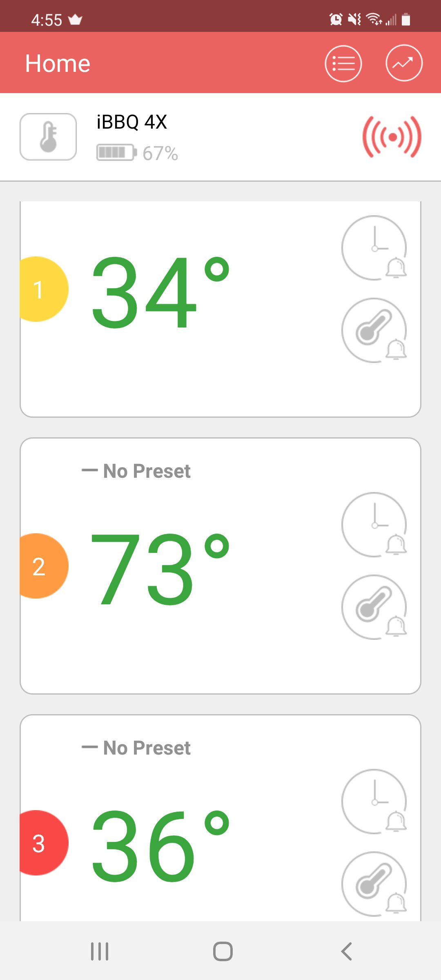Tap the 34° reading on probe 1
The height and width of the screenshot is (980, 441).
[x=161, y=292]
